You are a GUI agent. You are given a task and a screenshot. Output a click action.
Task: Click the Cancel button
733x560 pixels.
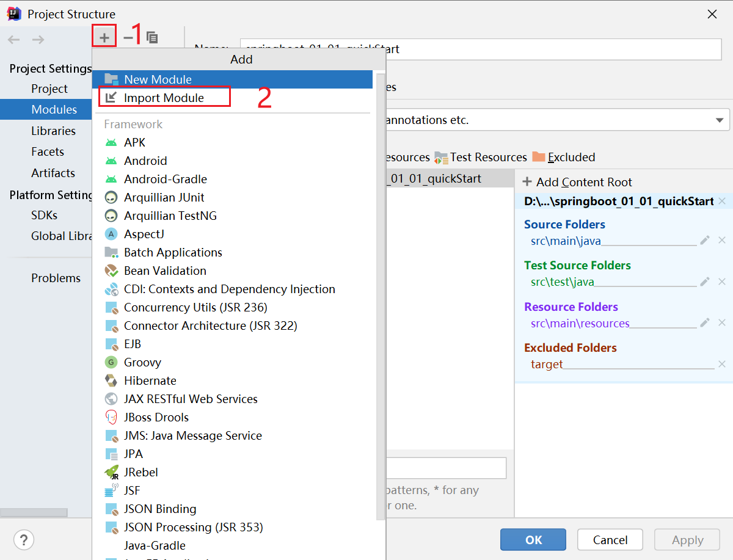[610, 540]
